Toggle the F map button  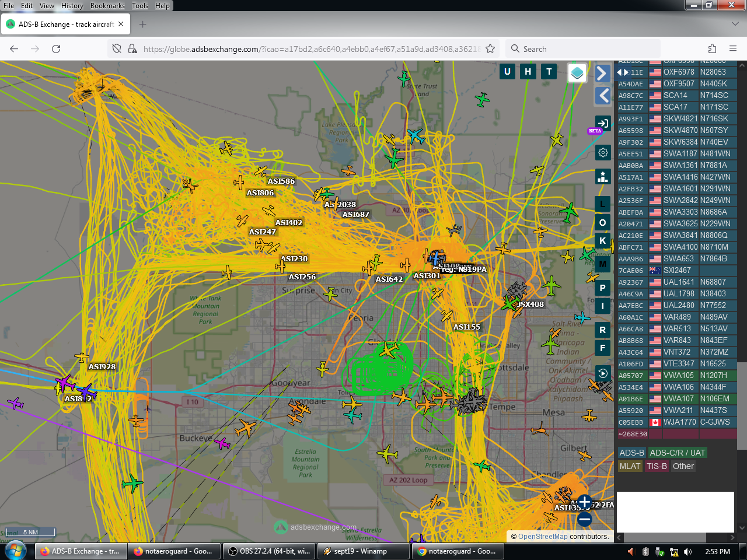tap(603, 348)
